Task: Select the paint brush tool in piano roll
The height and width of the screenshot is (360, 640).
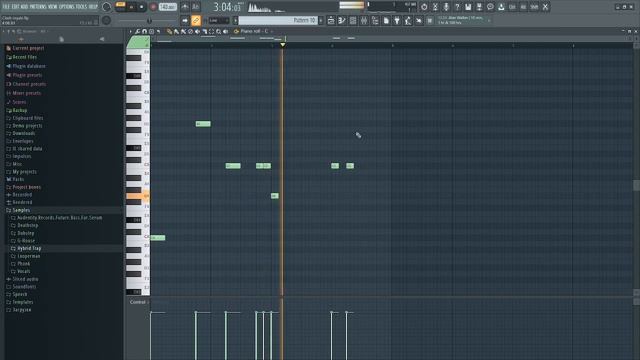Action: [176, 31]
